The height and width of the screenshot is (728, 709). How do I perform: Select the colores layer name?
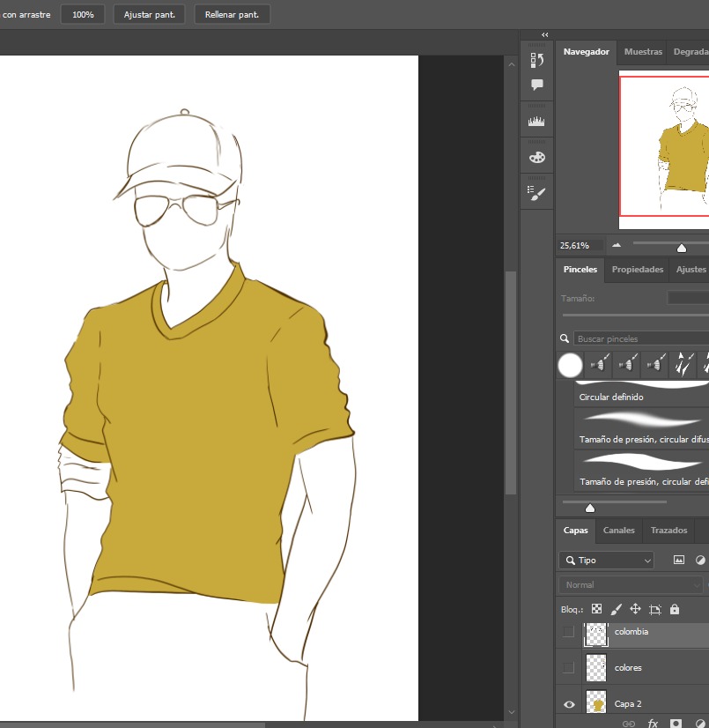pos(628,668)
